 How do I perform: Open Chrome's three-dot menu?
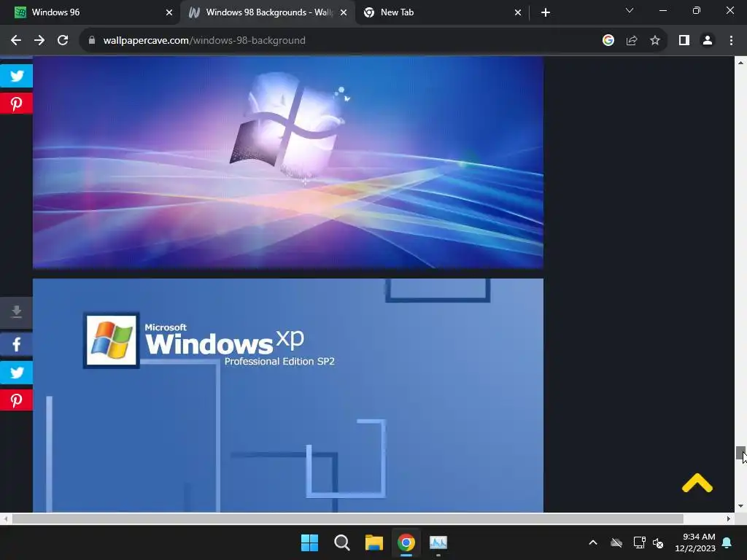pyautogui.click(x=731, y=41)
